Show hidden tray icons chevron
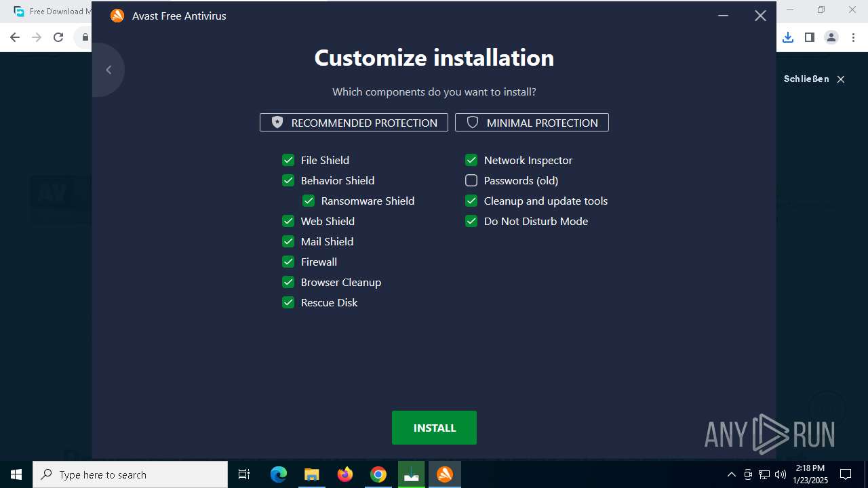This screenshot has width=868, height=488. coord(731,474)
